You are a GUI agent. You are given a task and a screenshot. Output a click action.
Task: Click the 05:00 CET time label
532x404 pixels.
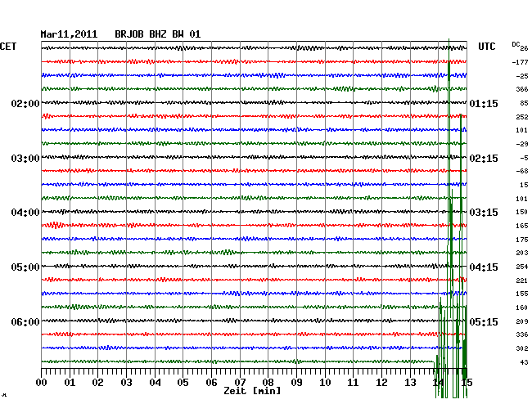click(x=25, y=267)
